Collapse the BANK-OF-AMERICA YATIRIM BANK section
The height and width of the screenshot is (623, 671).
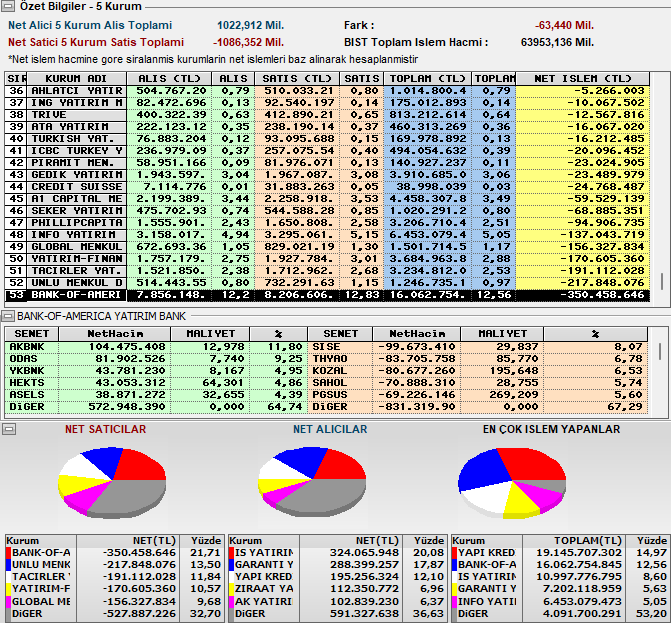(8, 316)
